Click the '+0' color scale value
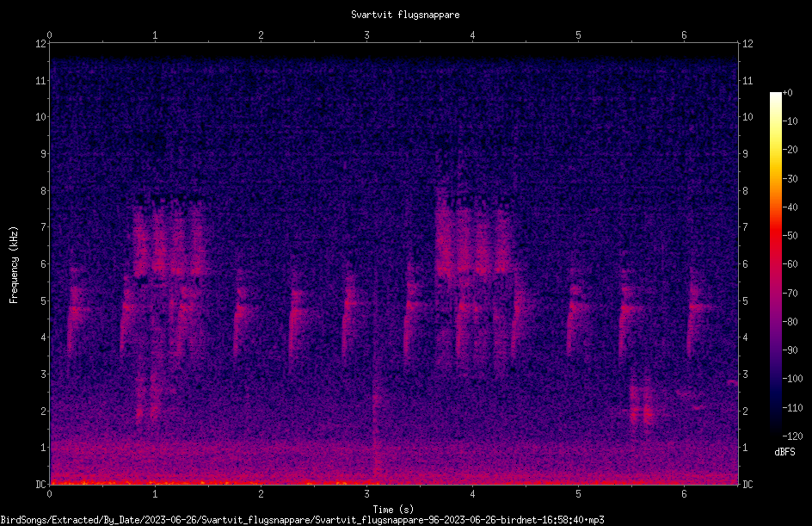This screenshot has width=812, height=526. pos(788,93)
